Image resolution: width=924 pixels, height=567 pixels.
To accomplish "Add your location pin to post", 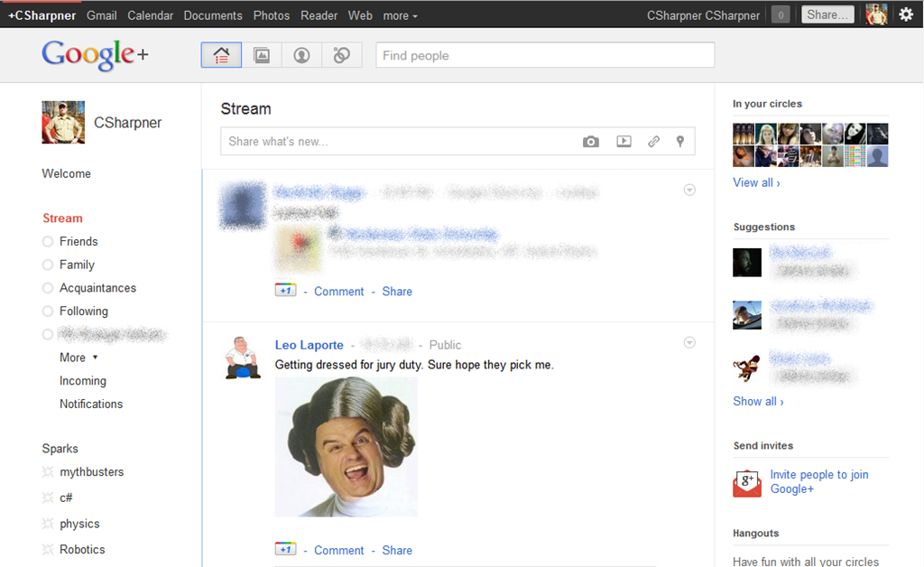I will (680, 142).
